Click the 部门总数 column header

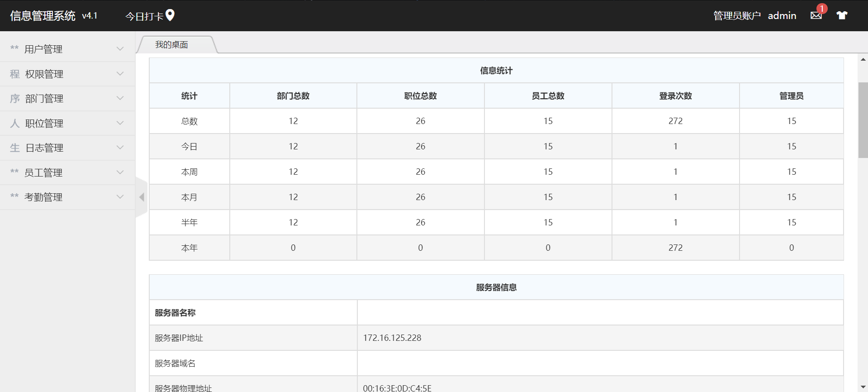pyautogui.click(x=293, y=96)
